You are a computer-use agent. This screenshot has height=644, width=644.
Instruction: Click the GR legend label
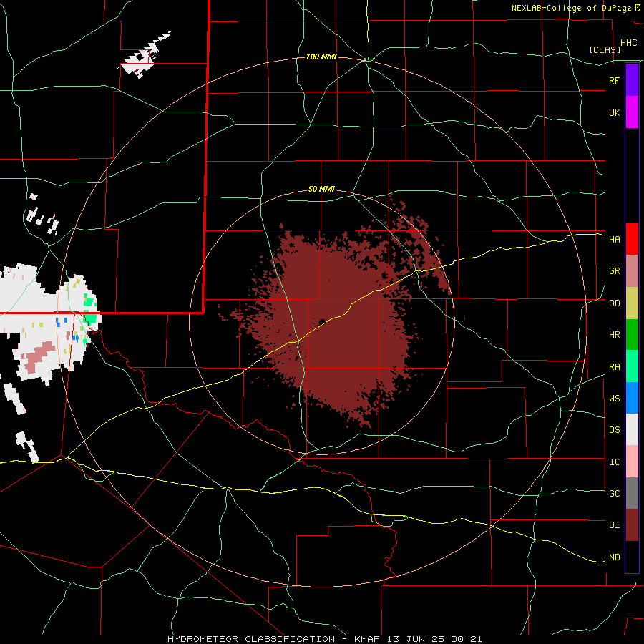(x=615, y=271)
